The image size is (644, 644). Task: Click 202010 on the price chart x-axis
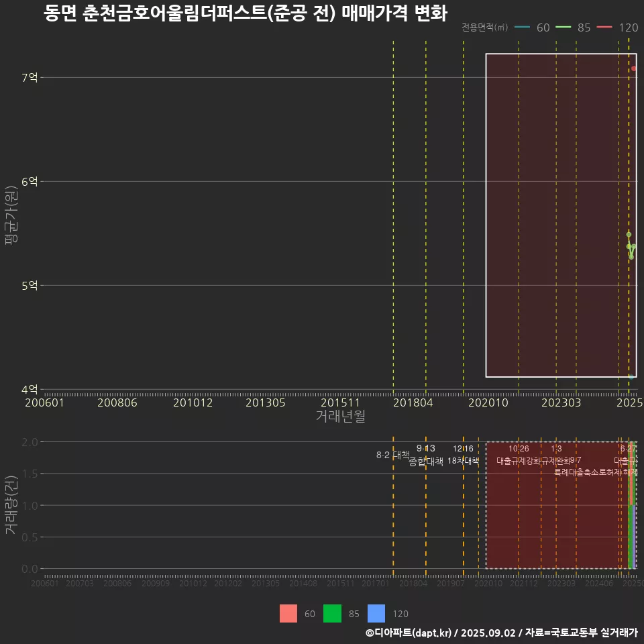[488, 402]
